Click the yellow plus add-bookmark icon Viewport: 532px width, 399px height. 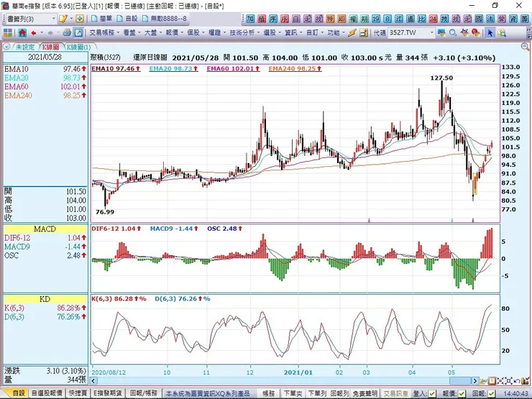point(80,18)
